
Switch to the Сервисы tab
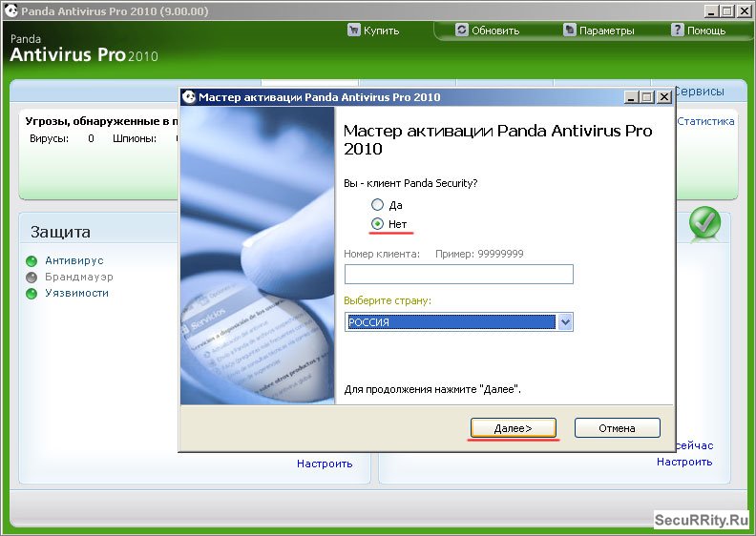point(699,91)
